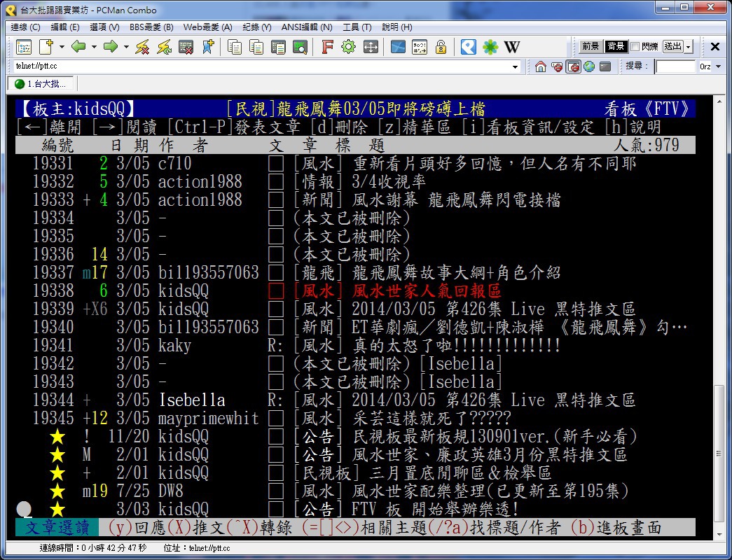Viewport: 732px width, 560px height.
Task: Click the new connection page icon
Action: (46, 47)
